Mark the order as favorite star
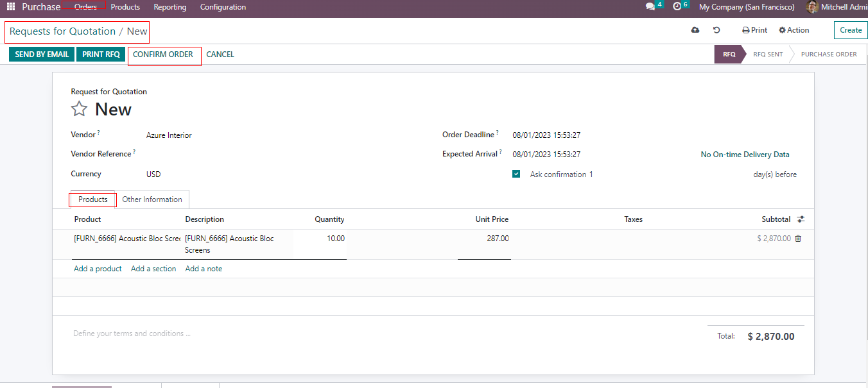 tap(79, 109)
